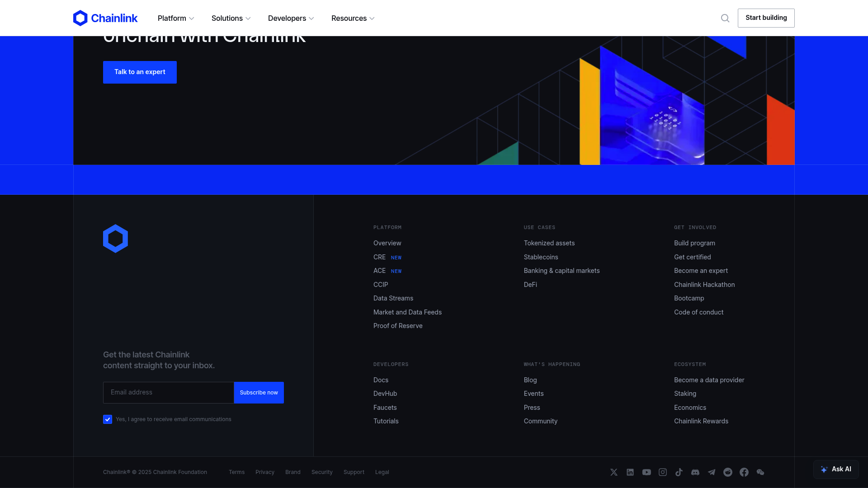Viewport: 868px width, 488px height.
Task: Open the Security link in footer bar
Action: pyautogui.click(x=322, y=472)
